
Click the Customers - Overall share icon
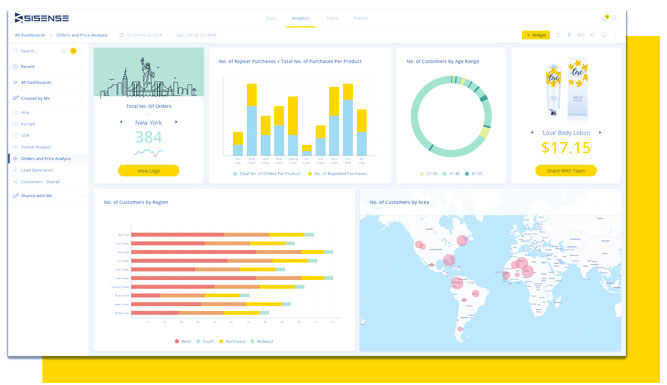coord(15,182)
